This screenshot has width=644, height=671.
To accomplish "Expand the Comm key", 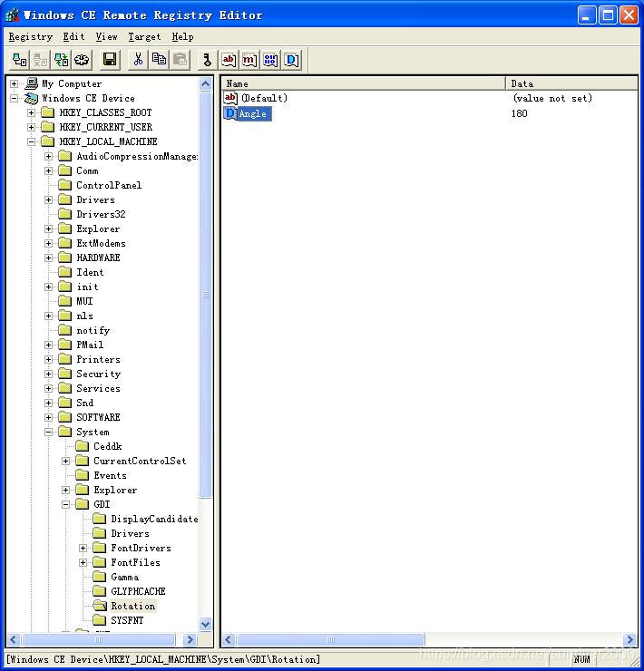I will click(x=48, y=171).
